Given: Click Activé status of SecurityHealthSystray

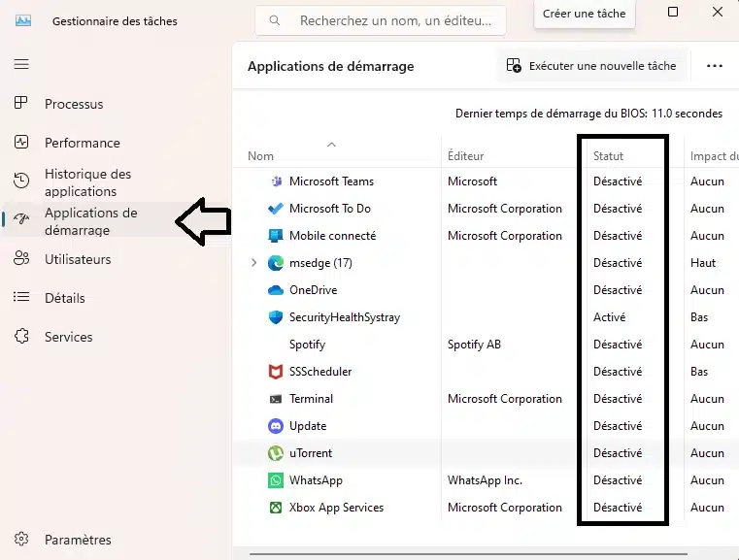Looking at the screenshot, I should [609, 317].
